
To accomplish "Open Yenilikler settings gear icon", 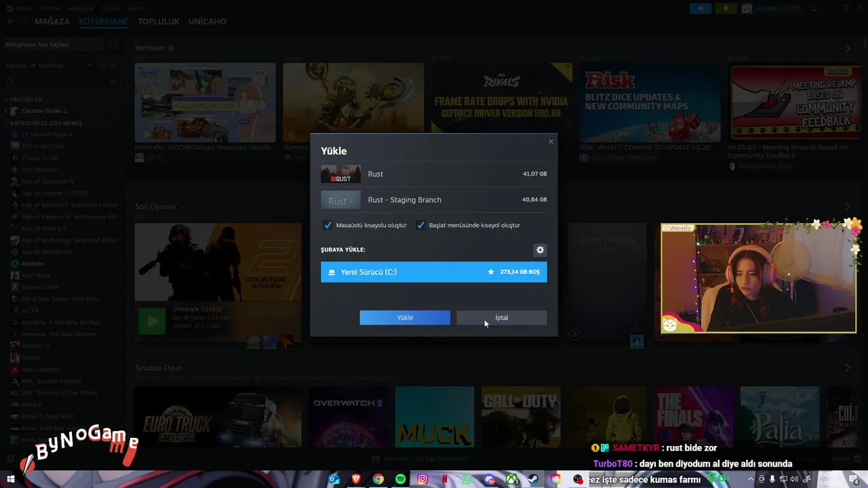I will click(171, 48).
